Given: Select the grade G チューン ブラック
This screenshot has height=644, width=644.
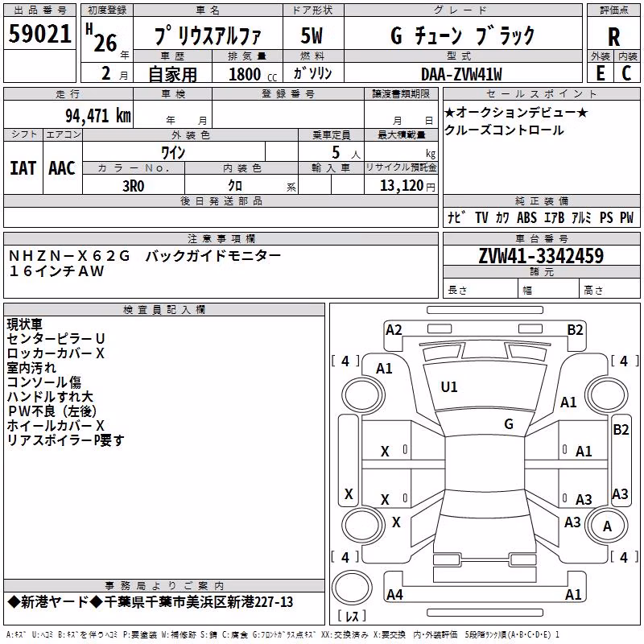Looking at the screenshot, I should coord(462,35).
